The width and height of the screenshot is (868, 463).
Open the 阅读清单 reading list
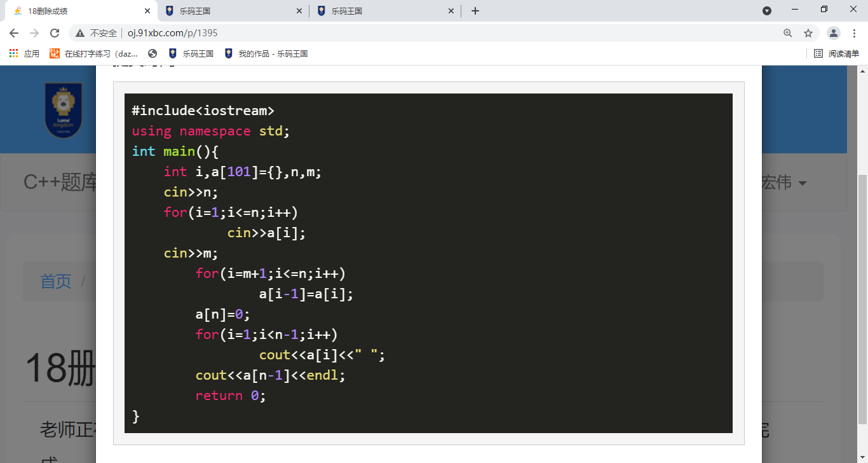point(837,54)
